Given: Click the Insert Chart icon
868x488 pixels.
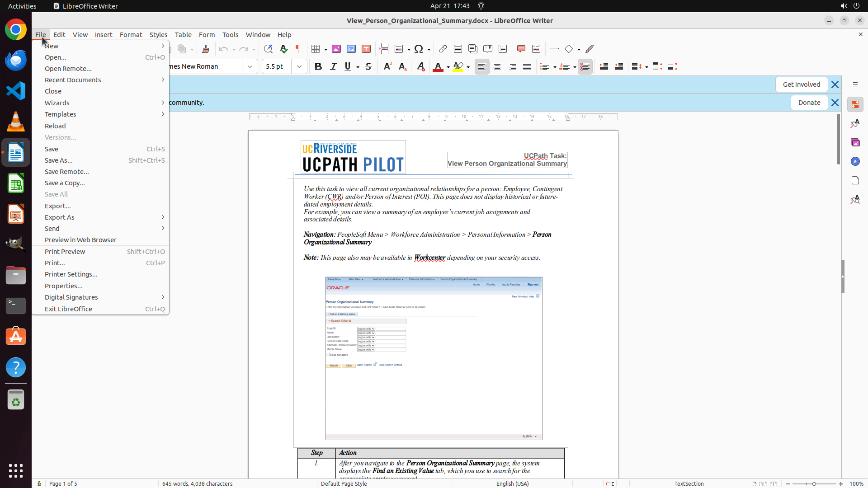Looking at the screenshot, I should click(351, 49).
